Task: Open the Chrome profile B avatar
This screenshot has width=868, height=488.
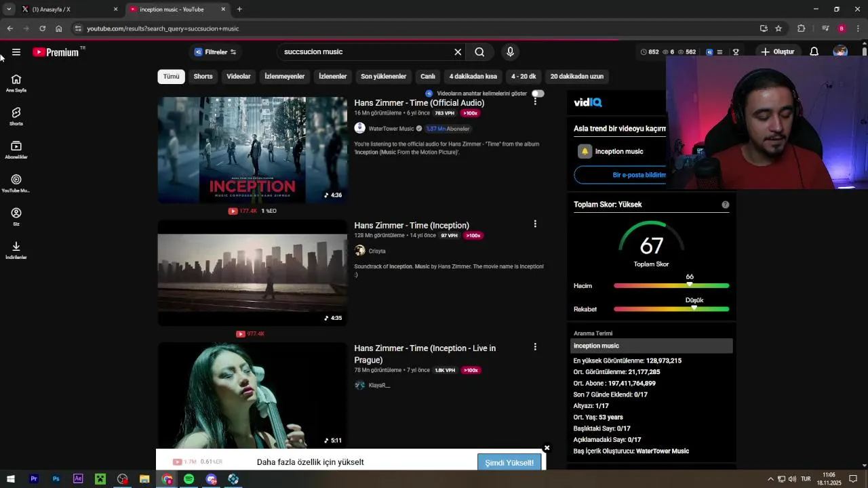Action: [x=842, y=28]
